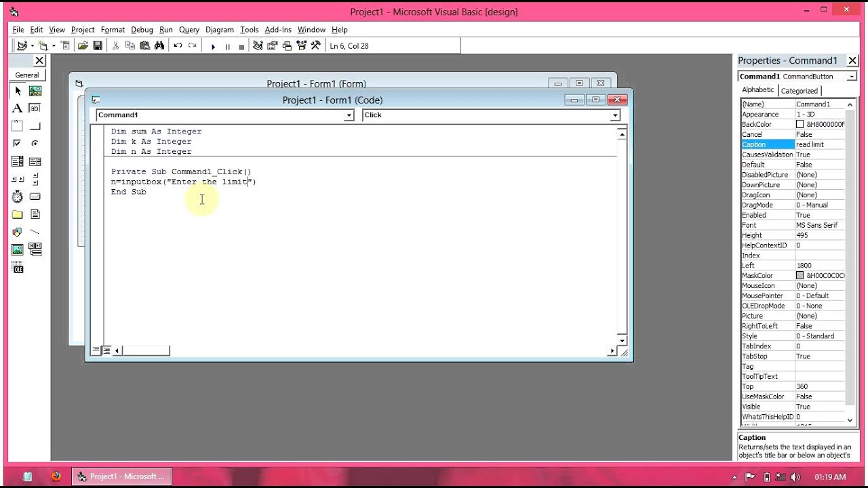Open the Project menu

pyautogui.click(x=83, y=30)
